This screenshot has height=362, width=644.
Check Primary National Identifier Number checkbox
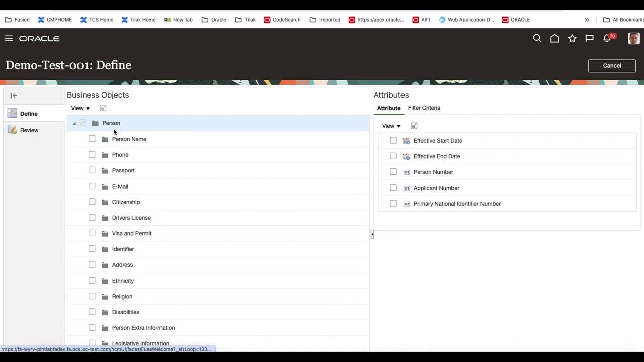coord(393,203)
